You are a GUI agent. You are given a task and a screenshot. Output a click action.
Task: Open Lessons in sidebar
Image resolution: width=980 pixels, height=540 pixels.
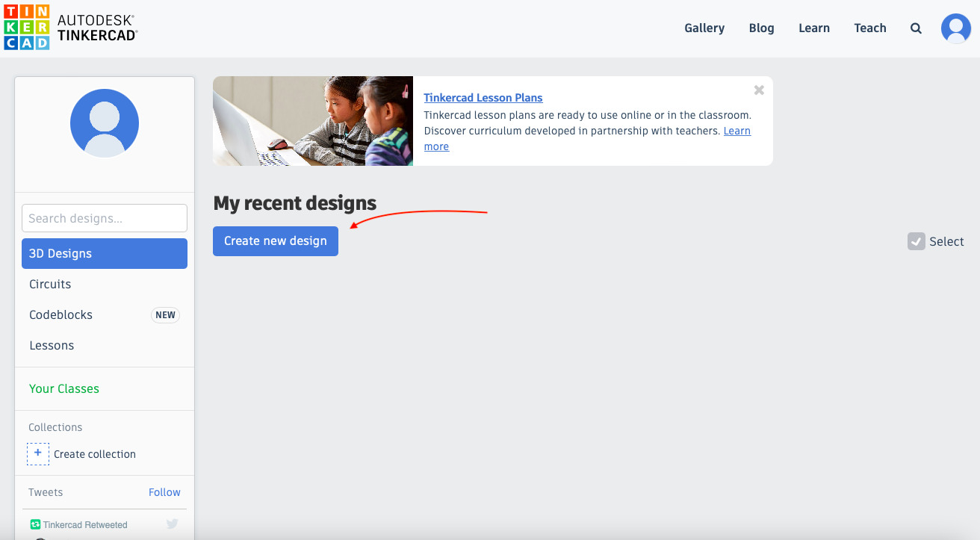105,345
